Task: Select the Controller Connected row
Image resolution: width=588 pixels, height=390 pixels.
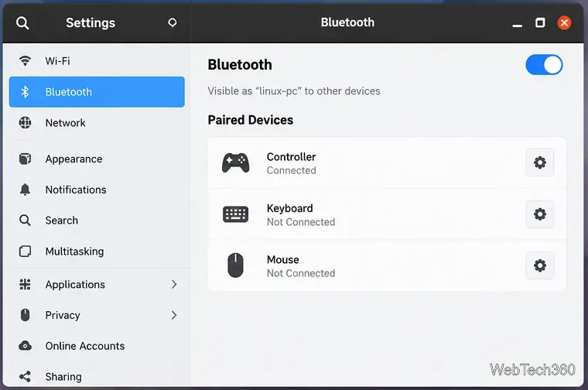Action: 387,162
